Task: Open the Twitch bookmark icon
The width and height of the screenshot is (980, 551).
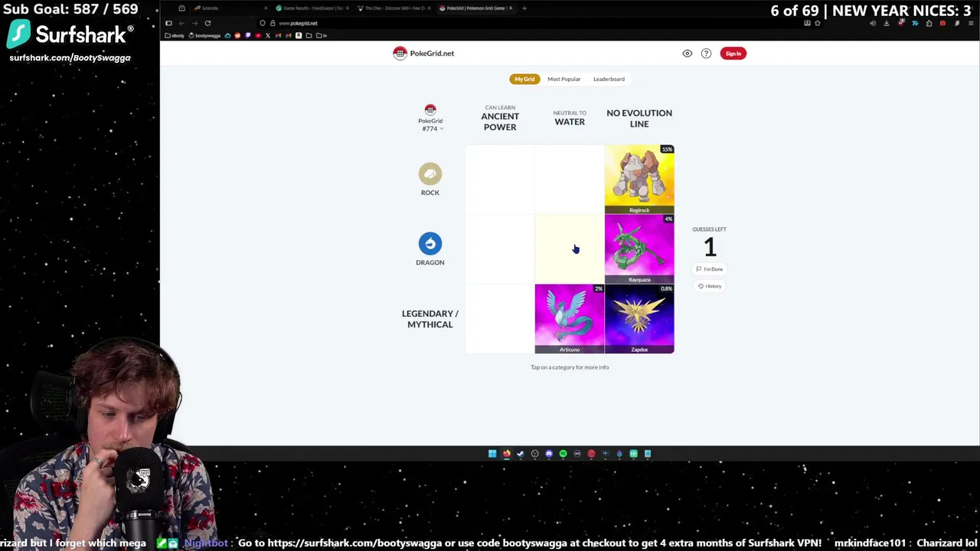Action: point(247,36)
